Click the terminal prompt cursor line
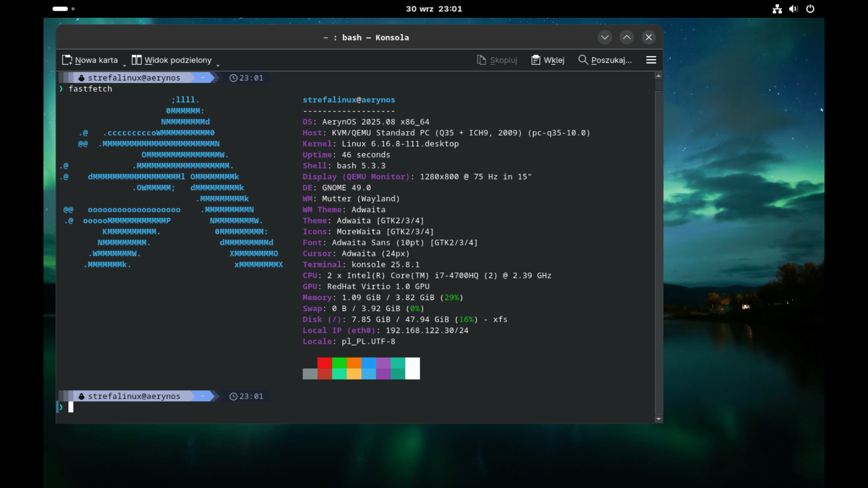Screen dimensions: 868x488 click(x=71, y=407)
